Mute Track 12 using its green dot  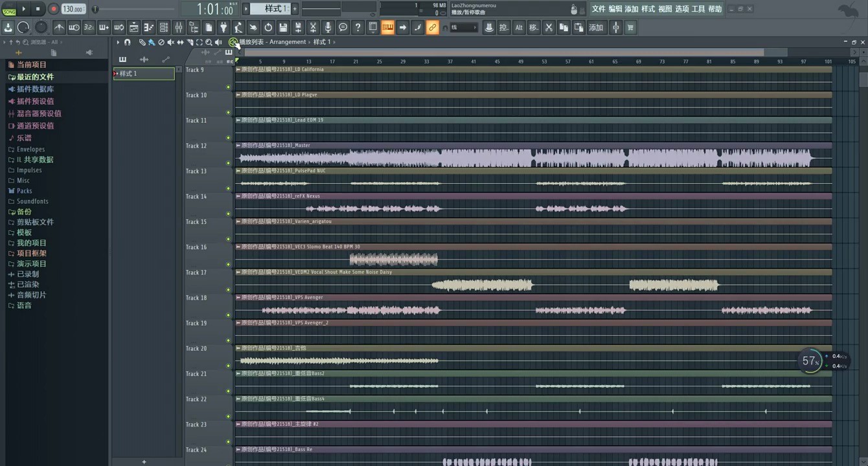[228, 163]
